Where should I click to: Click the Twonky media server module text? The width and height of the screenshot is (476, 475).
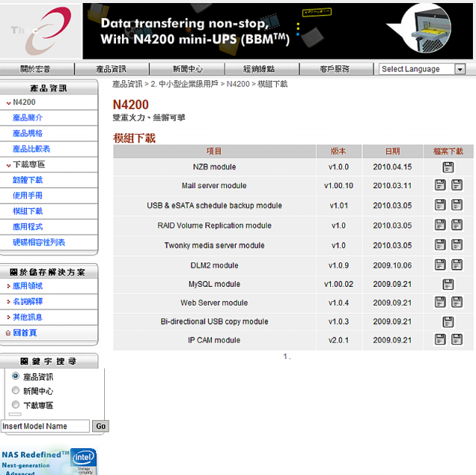click(x=214, y=245)
